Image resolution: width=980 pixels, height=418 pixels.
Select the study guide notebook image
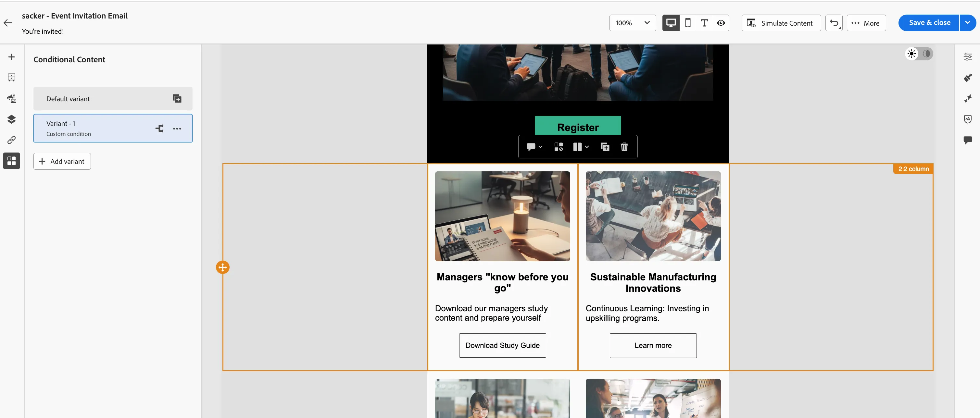pyautogui.click(x=502, y=216)
